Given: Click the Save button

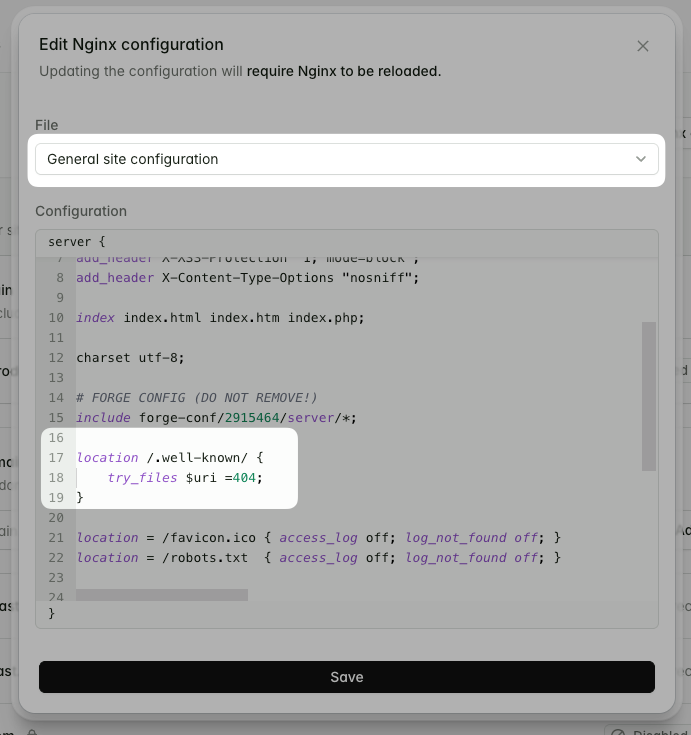Looking at the screenshot, I should [347, 677].
